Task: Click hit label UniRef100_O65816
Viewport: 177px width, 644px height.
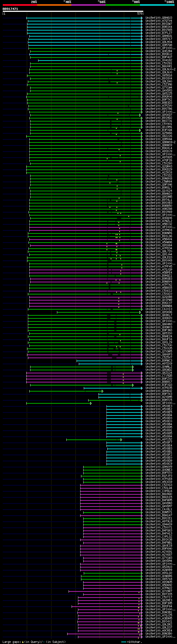Action: [159, 75]
